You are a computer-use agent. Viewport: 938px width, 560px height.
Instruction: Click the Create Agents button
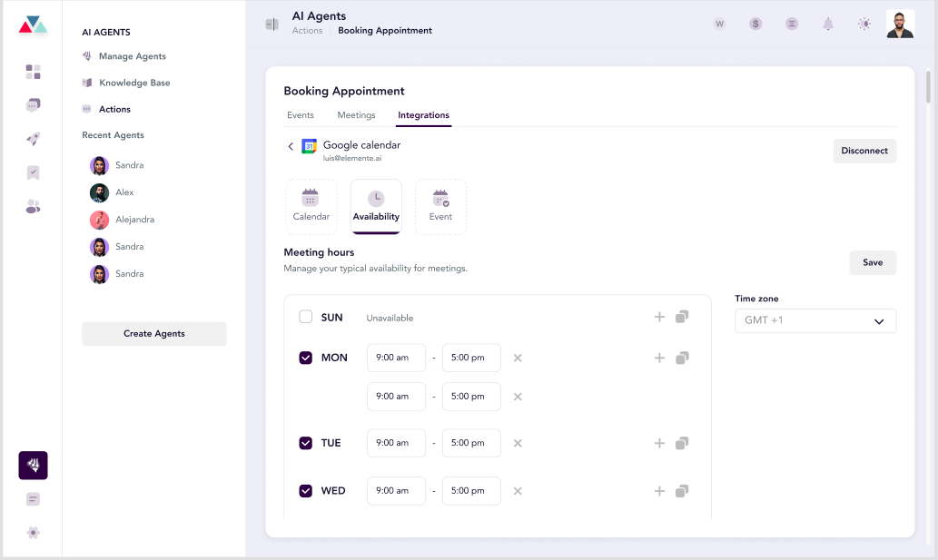(154, 333)
